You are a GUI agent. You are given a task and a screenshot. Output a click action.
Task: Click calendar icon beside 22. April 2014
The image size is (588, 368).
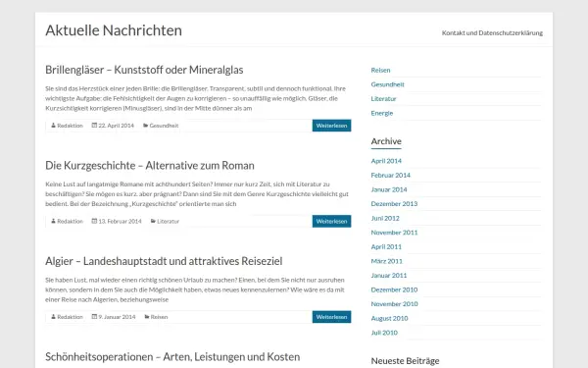coord(94,126)
